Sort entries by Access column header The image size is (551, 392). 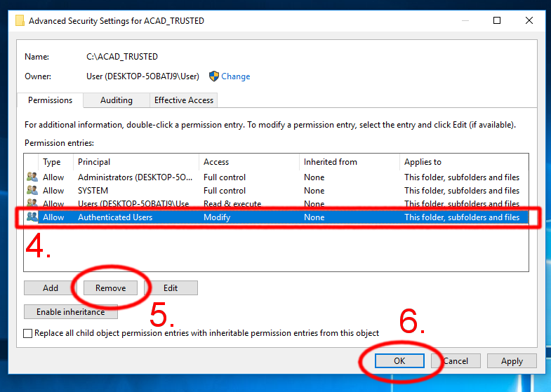[216, 162]
